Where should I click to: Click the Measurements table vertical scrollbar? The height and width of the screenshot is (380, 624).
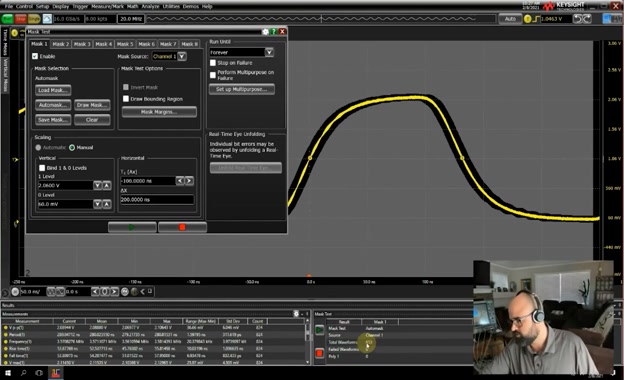[307, 341]
